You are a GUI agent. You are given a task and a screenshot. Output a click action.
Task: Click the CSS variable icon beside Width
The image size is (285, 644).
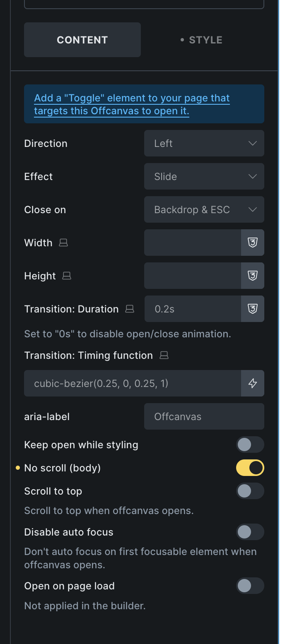coord(253,243)
